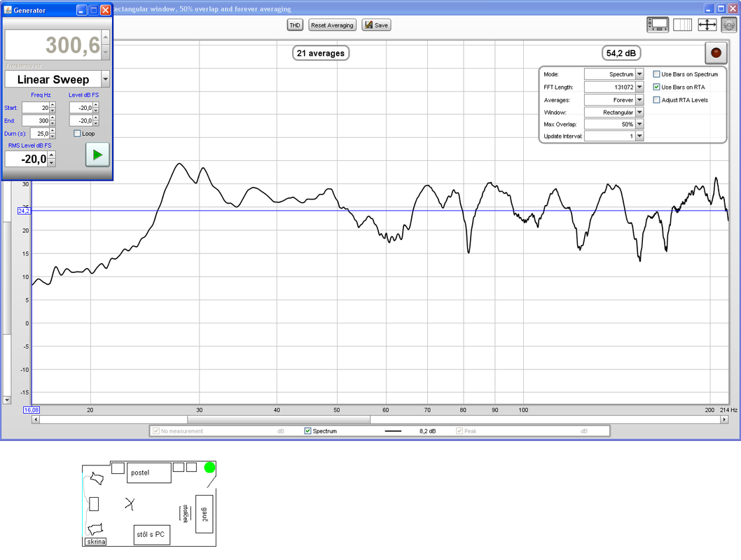Increase RMS level with up stepper

52,155
